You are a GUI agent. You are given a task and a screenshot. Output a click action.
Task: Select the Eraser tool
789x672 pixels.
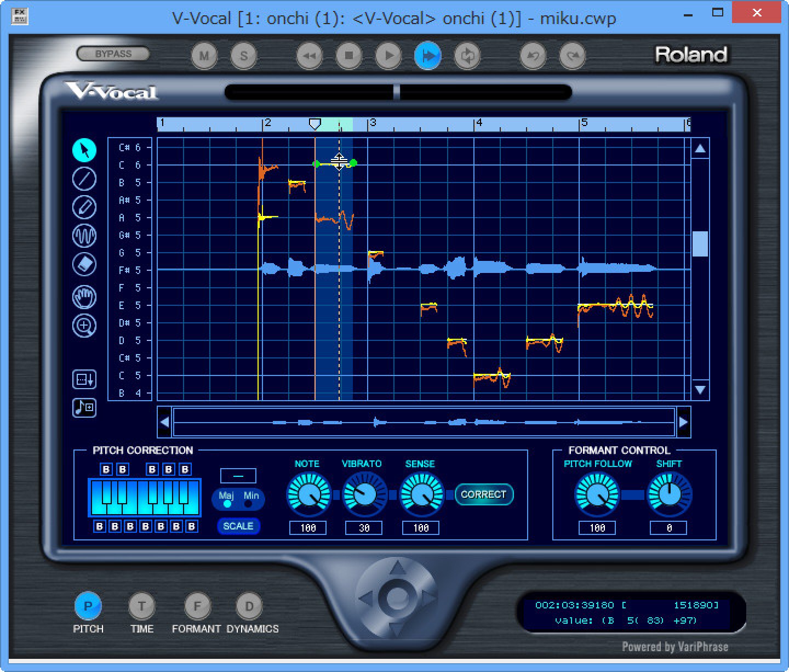84,265
